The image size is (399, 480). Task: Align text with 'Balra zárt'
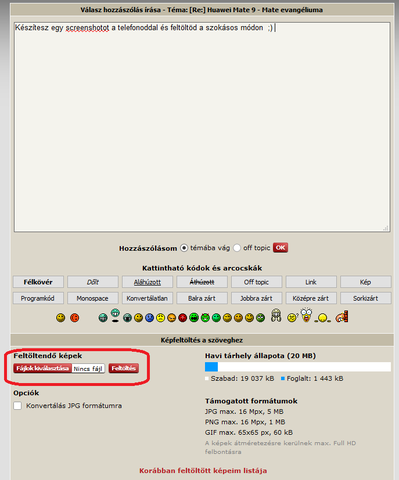[202, 298]
